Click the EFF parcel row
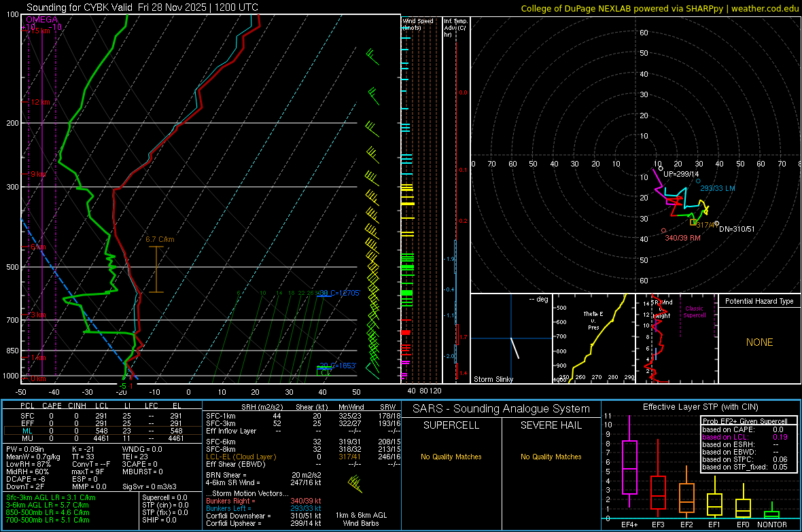This screenshot has height=532, width=802. pos(101,423)
